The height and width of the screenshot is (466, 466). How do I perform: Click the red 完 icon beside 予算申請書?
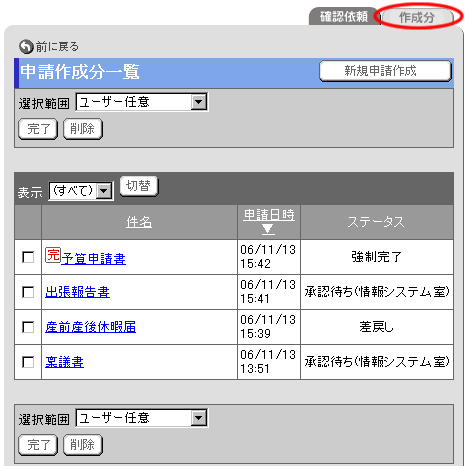[53, 255]
